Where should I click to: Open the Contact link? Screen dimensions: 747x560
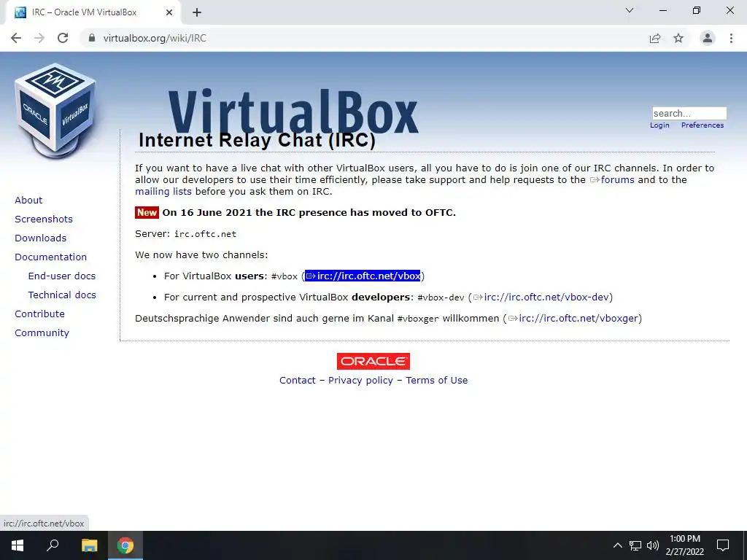(x=298, y=380)
